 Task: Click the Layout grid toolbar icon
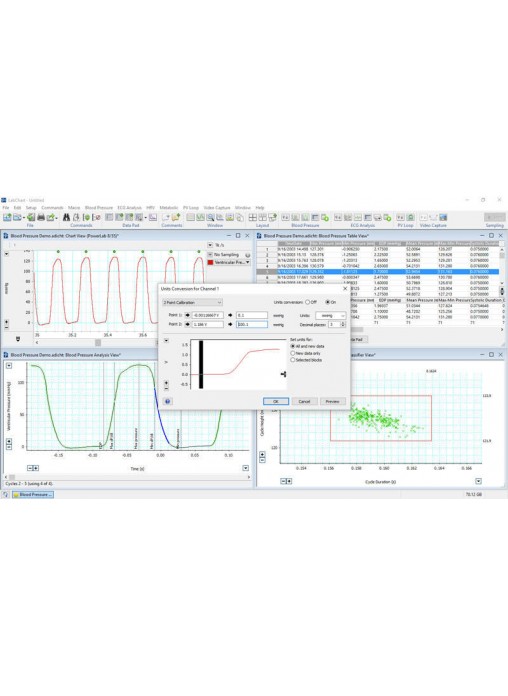pos(253,217)
